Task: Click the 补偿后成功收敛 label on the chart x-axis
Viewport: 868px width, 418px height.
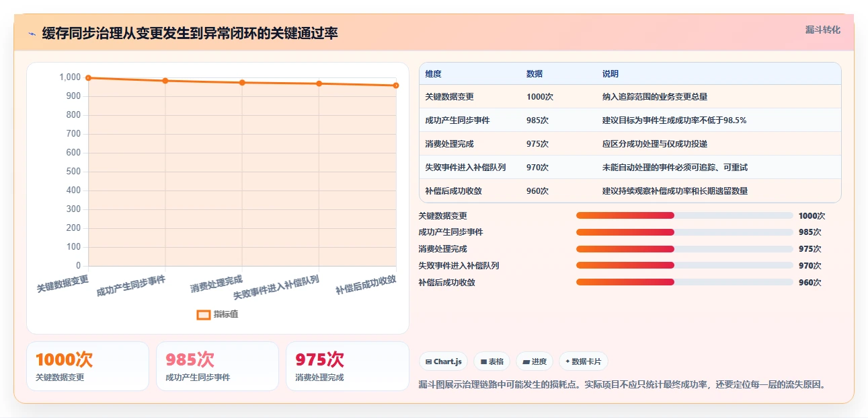Action: pyautogui.click(x=366, y=285)
